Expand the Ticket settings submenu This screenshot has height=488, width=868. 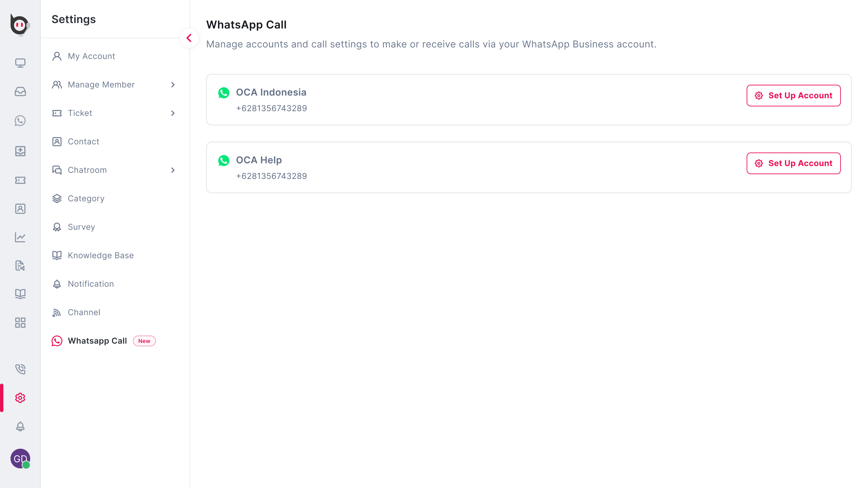pos(173,113)
